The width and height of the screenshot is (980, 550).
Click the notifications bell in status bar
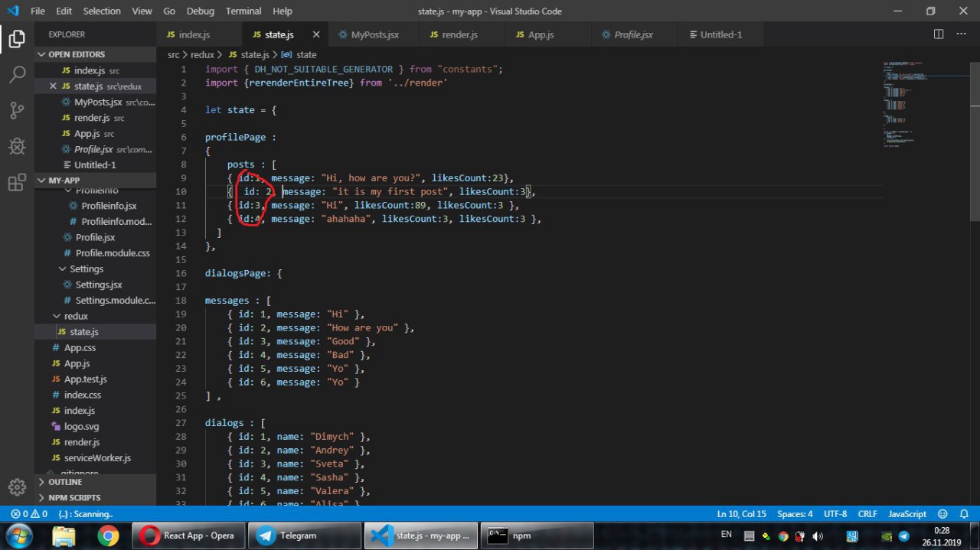pos(962,514)
